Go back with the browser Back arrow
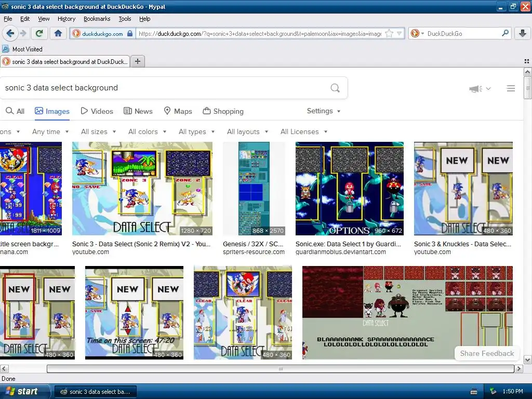Image resolution: width=532 pixels, height=399 pixels. coord(10,33)
